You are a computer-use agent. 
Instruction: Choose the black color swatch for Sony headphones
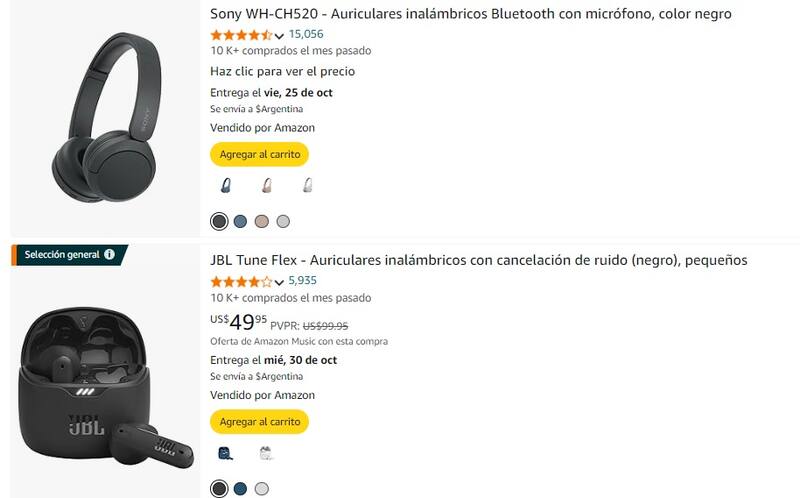click(x=219, y=221)
